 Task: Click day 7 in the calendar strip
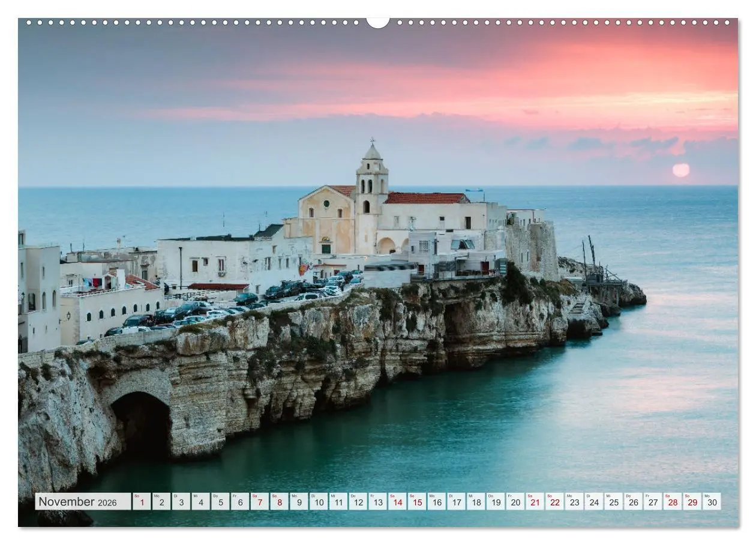(260, 502)
